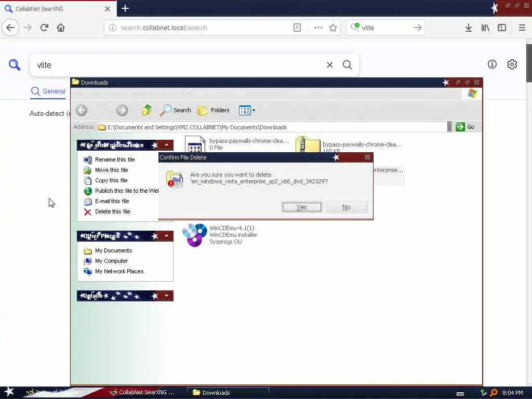This screenshot has width=532, height=399.
Task: Open the Auto-detect language dropdown
Action: tap(50, 113)
